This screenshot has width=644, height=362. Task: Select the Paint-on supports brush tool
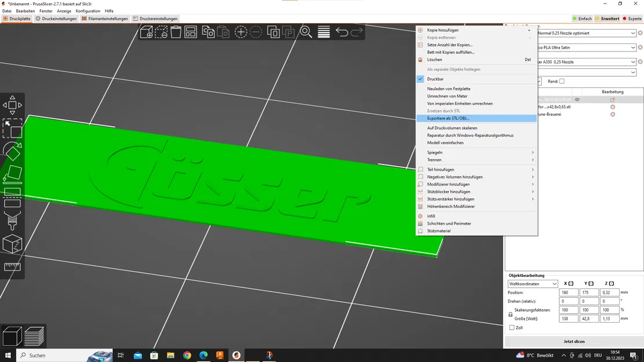(12, 222)
